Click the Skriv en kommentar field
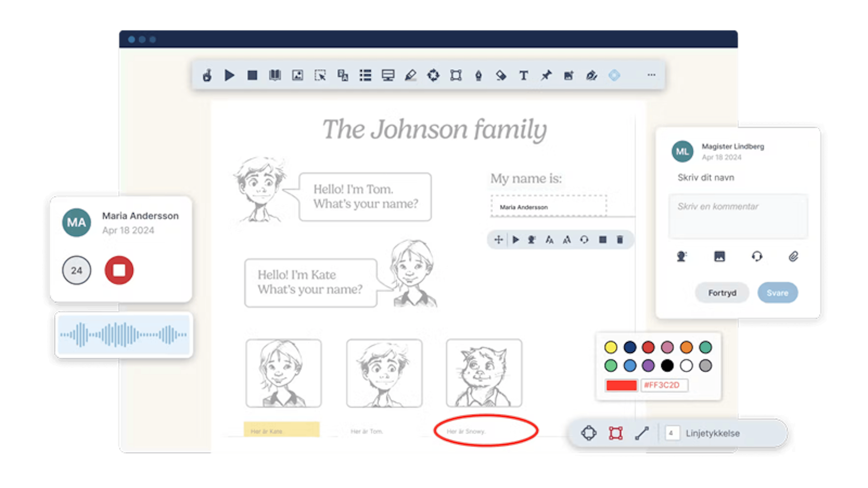This screenshot has width=868, height=488. [x=738, y=216]
